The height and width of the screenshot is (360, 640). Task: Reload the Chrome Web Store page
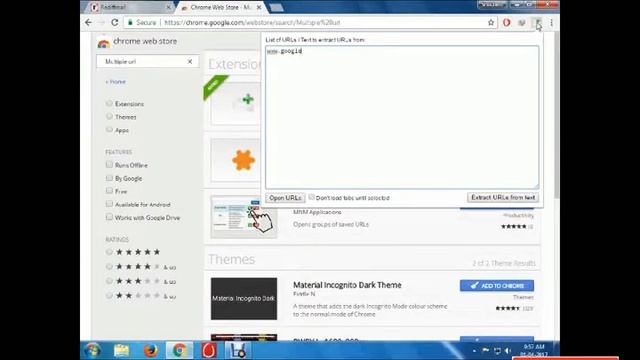pyautogui.click(x=115, y=22)
